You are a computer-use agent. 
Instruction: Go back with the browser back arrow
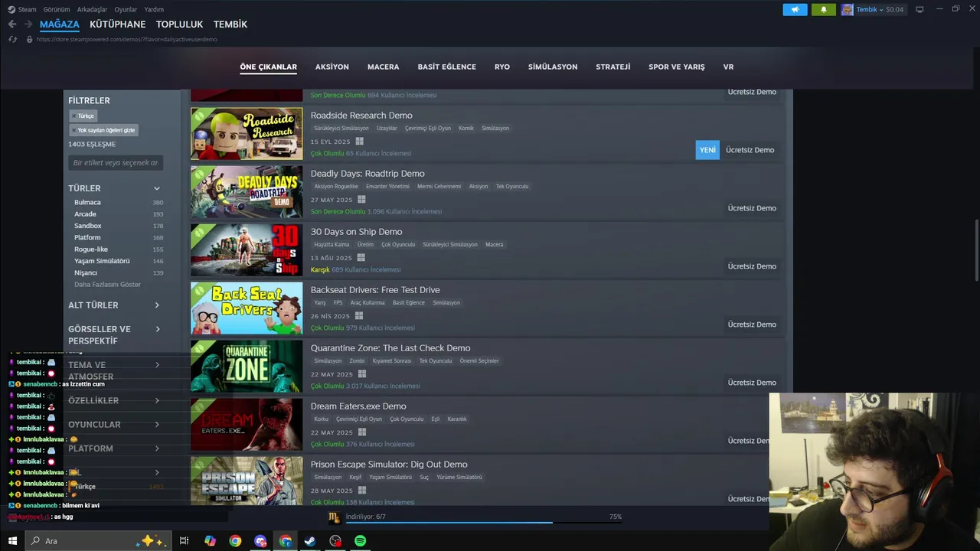coord(12,24)
